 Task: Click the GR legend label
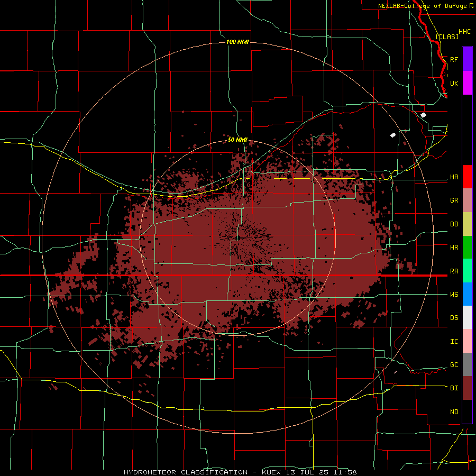click(x=454, y=200)
